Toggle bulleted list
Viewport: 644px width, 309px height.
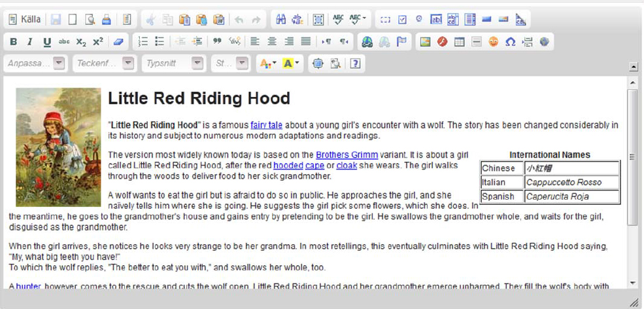tap(160, 41)
